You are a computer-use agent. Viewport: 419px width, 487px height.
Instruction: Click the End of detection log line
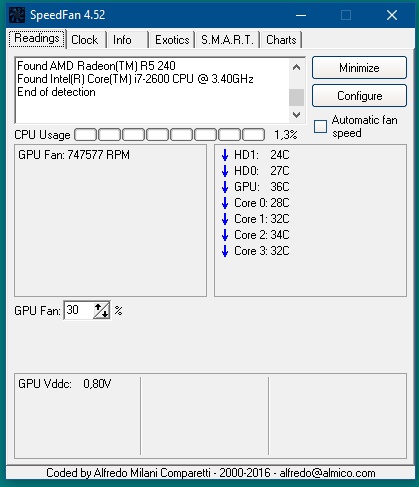(56, 92)
